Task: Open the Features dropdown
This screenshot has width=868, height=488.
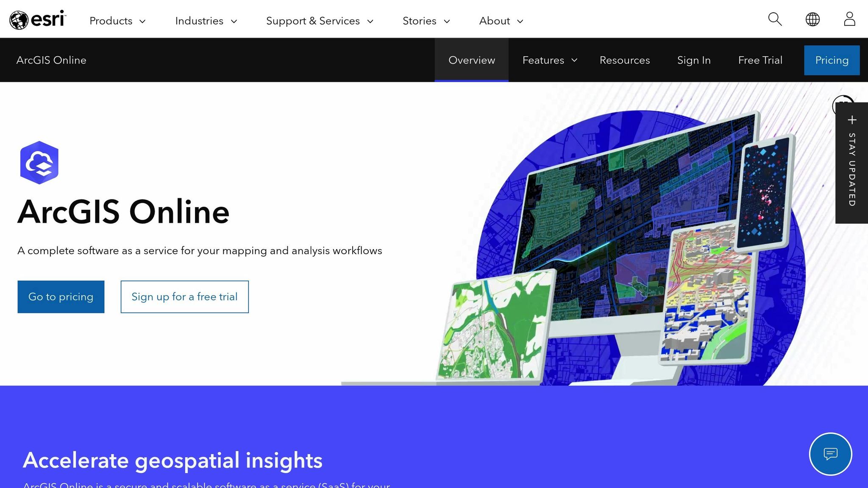Action: tap(549, 60)
